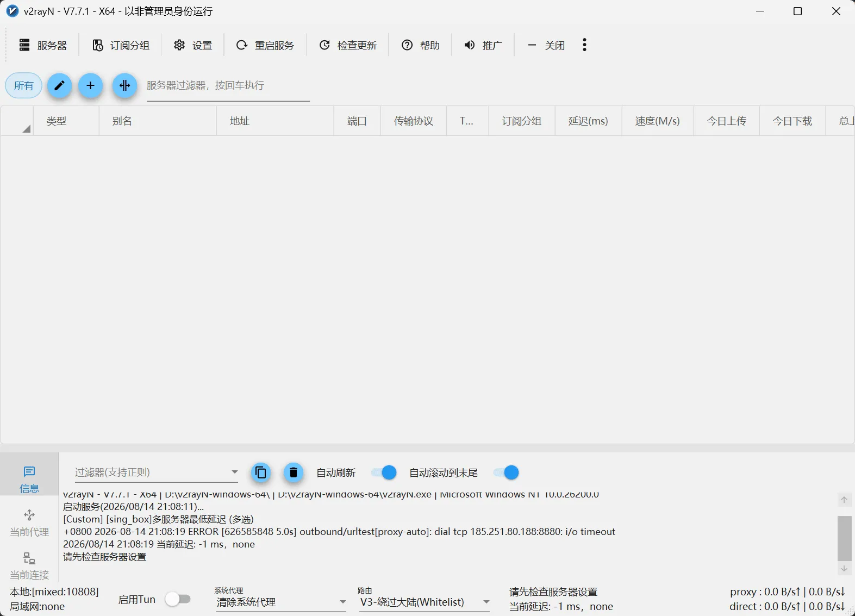The image size is (855, 616).
Task: Maximize the v2rayN window
Action: [x=797, y=11]
